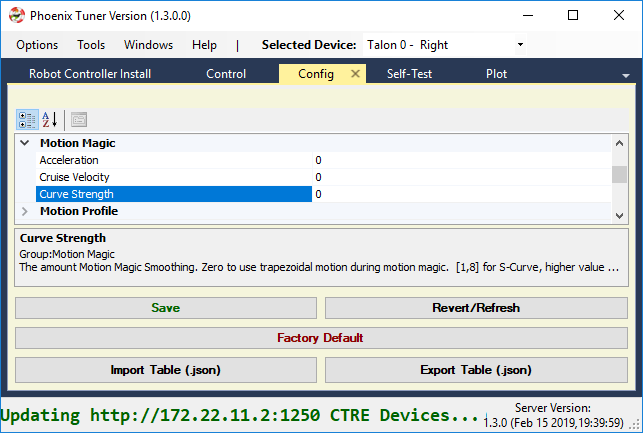Click the green Save button
This screenshot has height=433, width=643.
[166, 308]
